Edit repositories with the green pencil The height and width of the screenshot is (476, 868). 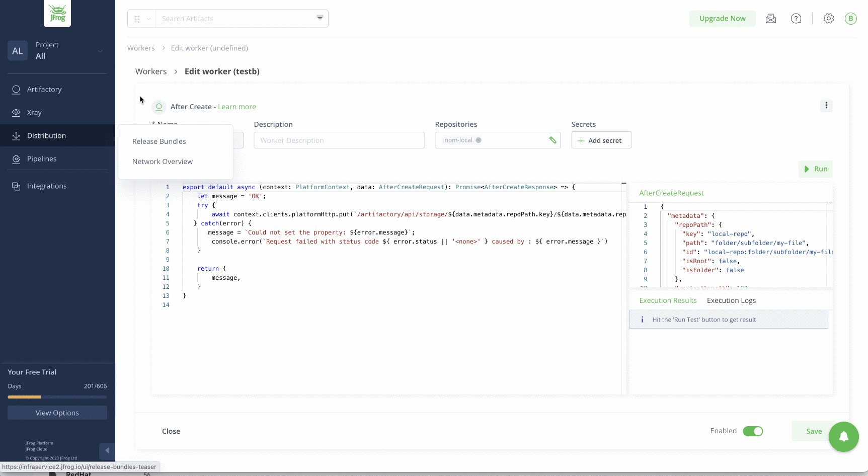(x=553, y=140)
